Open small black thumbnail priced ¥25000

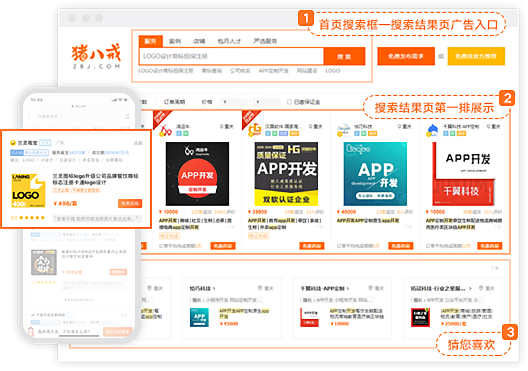point(421,317)
